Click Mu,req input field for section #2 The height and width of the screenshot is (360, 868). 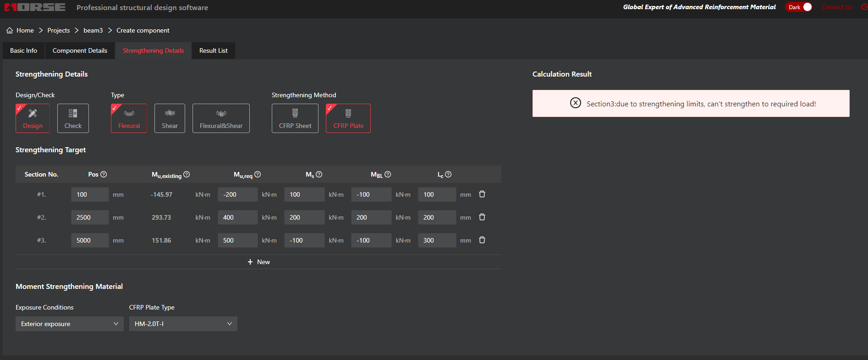pyautogui.click(x=237, y=217)
